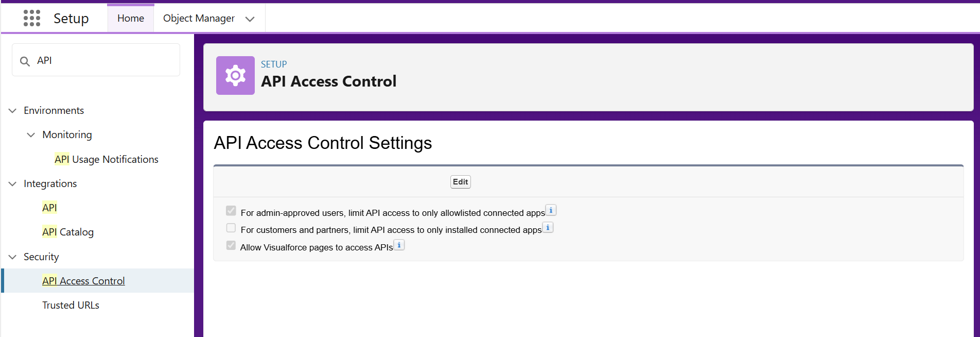Toggle Allow Visualforce pages to access APIs
This screenshot has width=980, height=337.
[231, 245]
